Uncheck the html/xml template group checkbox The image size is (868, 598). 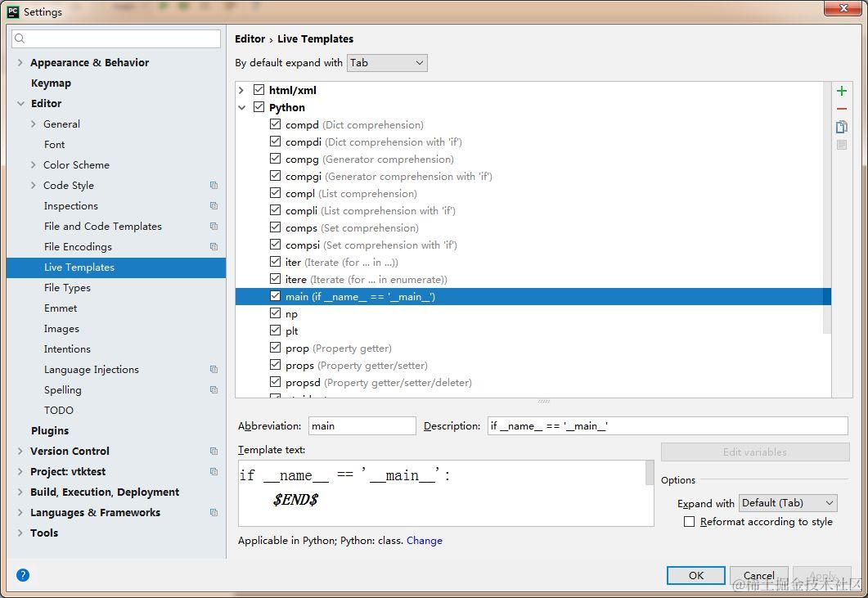tap(259, 90)
